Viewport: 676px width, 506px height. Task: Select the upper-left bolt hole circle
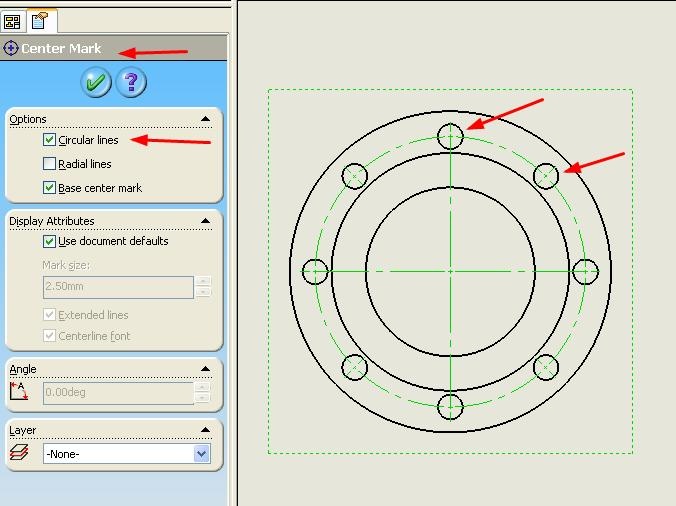pos(355,176)
